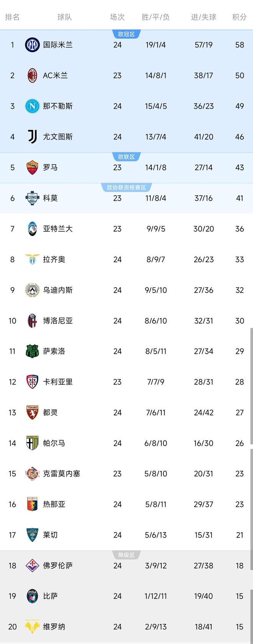Select the Juventus J logo
This screenshot has width=253, height=644.
(x=32, y=137)
